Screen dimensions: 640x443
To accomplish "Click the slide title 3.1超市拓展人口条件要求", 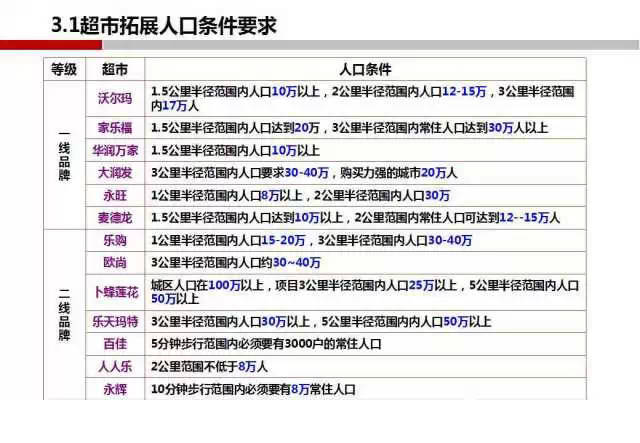I will (164, 25).
